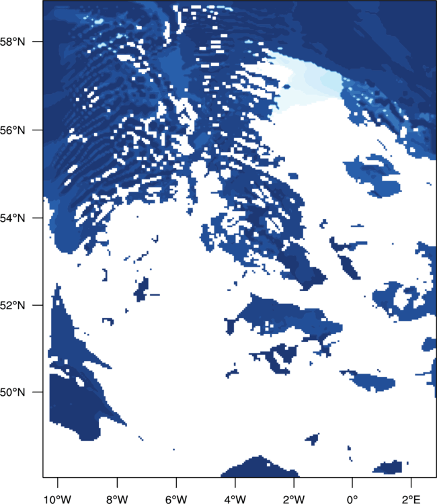Image resolution: width=437 pixels, height=504 pixels.
Task: Click the 10°W longitude axis label
Action: (x=58, y=499)
